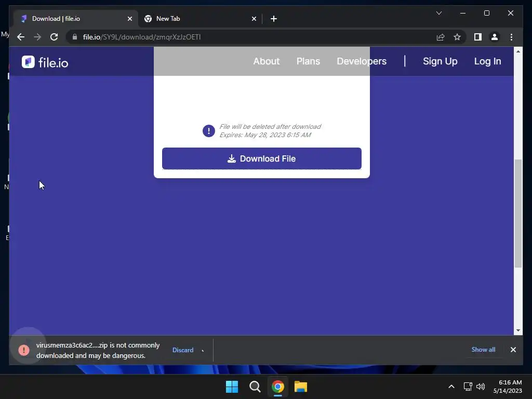The height and width of the screenshot is (399, 532).
Task: Open Windows taskbar search
Action: tap(255, 387)
